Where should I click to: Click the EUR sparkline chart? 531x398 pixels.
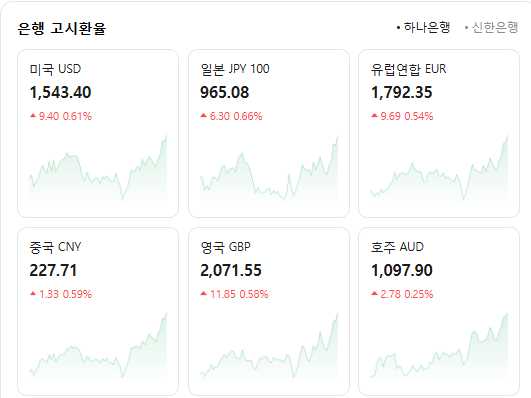coord(440,168)
